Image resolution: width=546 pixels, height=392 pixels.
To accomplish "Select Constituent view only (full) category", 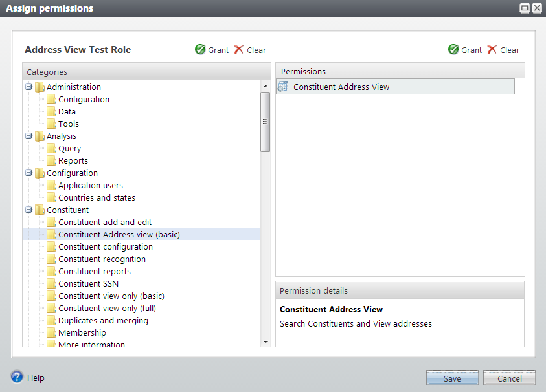I will click(108, 308).
